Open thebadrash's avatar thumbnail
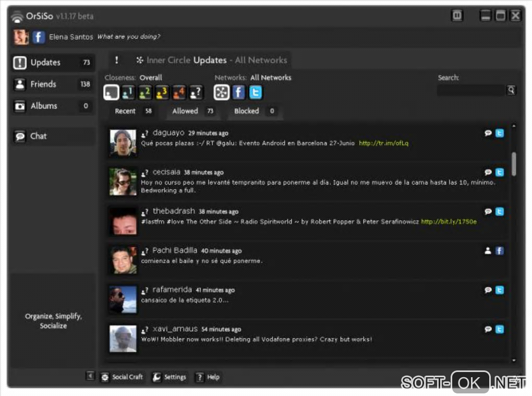Image resolution: width=532 pixels, height=396 pixels. coord(123,221)
